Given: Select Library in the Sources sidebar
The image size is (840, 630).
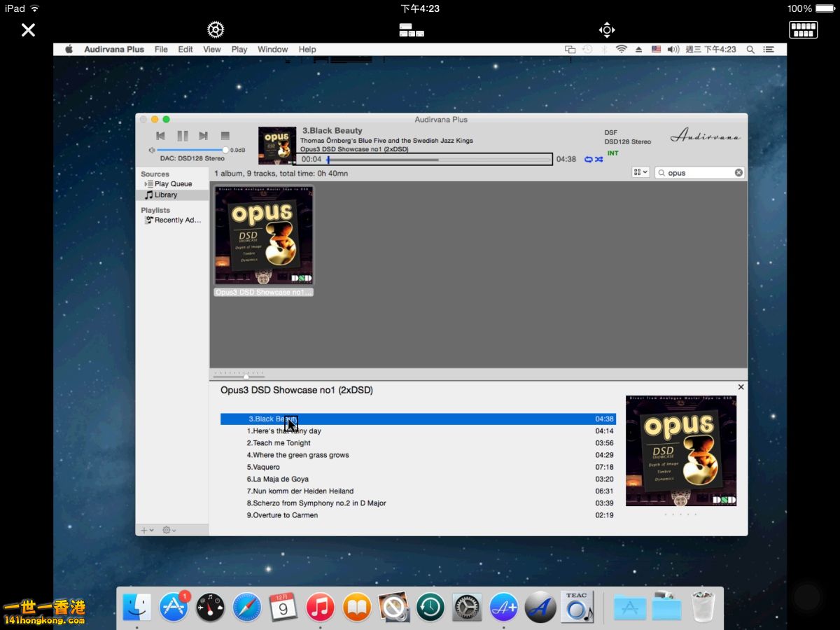Looking at the screenshot, I should click(165, 195).
